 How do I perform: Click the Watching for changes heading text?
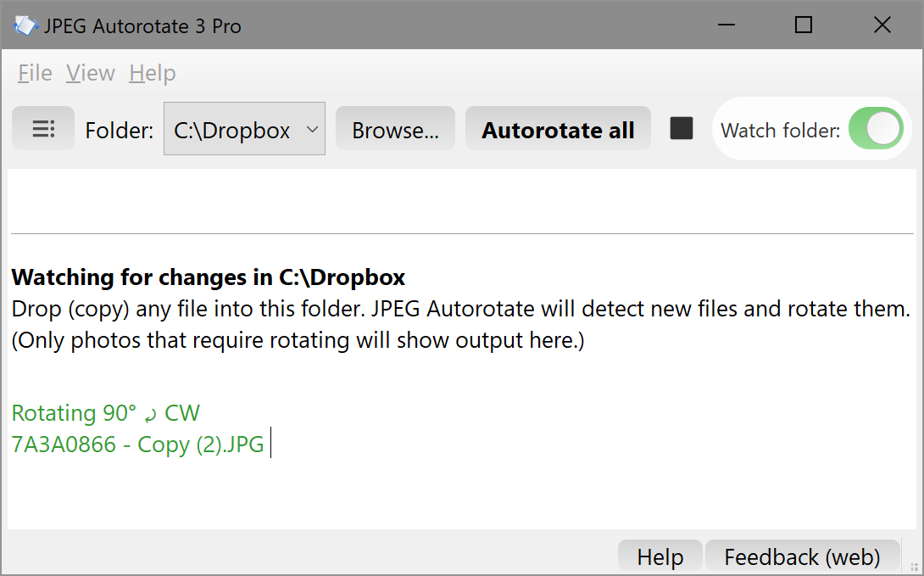click(208, 277)
